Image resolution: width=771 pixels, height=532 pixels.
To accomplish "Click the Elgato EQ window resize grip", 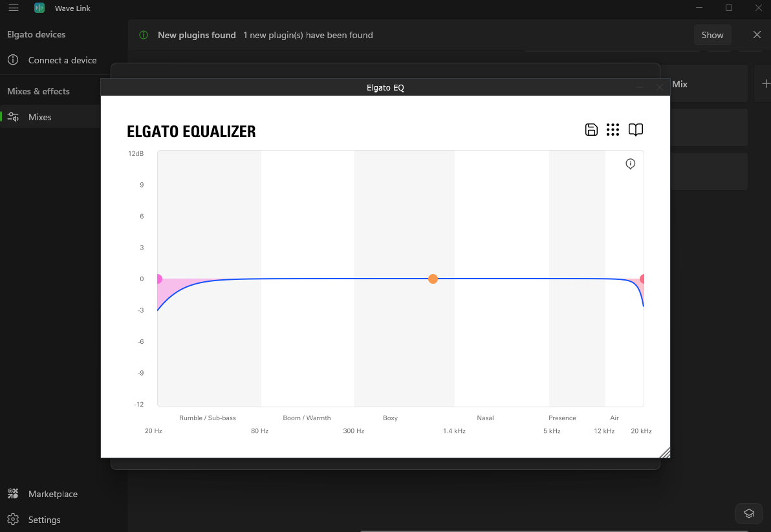I will pos(665,452).
